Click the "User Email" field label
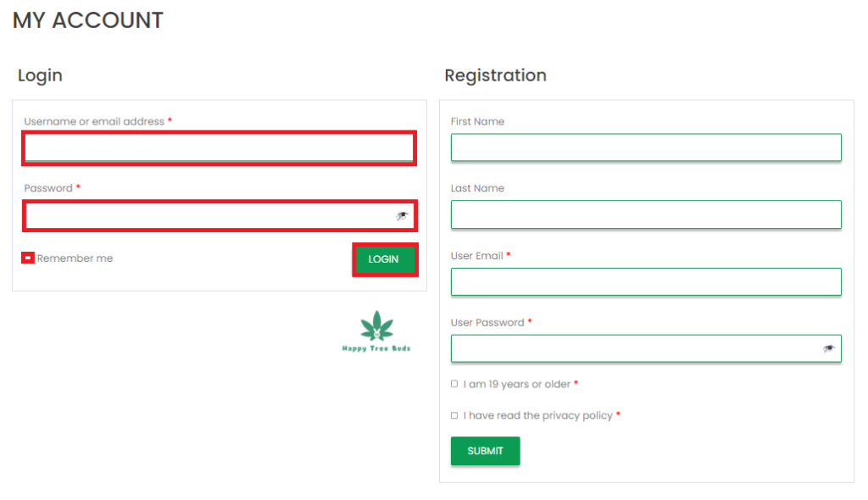Screen dimensions: 868x500 click(477, 256)
